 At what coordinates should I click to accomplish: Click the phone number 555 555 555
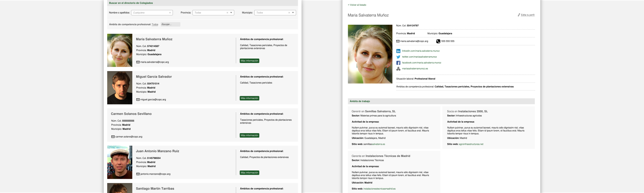(x=448, y=41)
